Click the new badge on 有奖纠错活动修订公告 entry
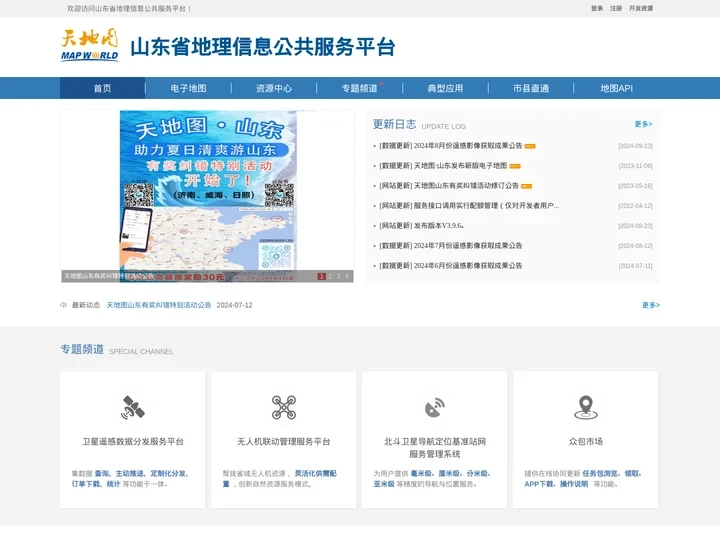 pos(526,186)
